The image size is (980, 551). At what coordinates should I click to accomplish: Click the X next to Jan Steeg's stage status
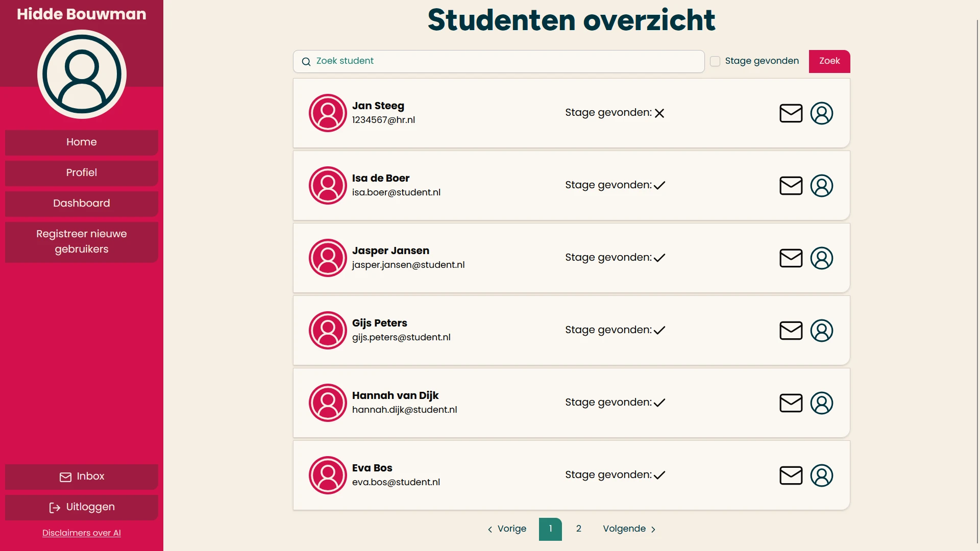click(x=660, y=113)
